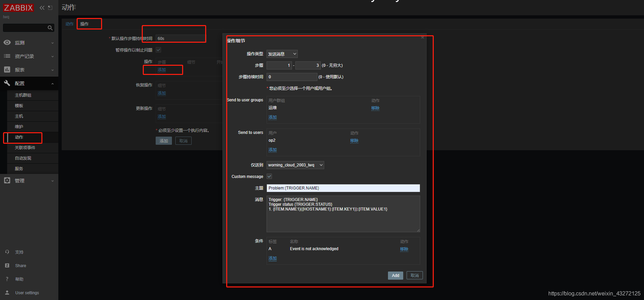Click 取消 button in 操作细节 dialog
Screen dimensions: 644x300
(415, 276)
